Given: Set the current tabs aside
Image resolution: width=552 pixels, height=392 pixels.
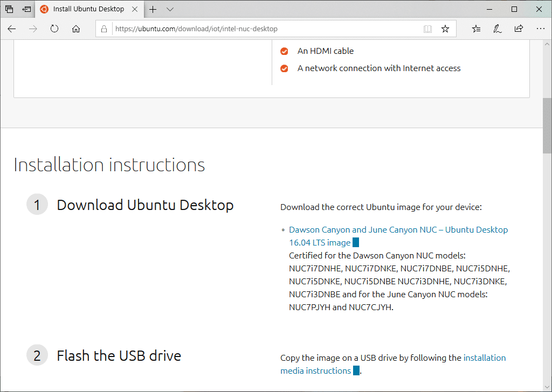Looking at the screenshot, I should pos(27,9).
